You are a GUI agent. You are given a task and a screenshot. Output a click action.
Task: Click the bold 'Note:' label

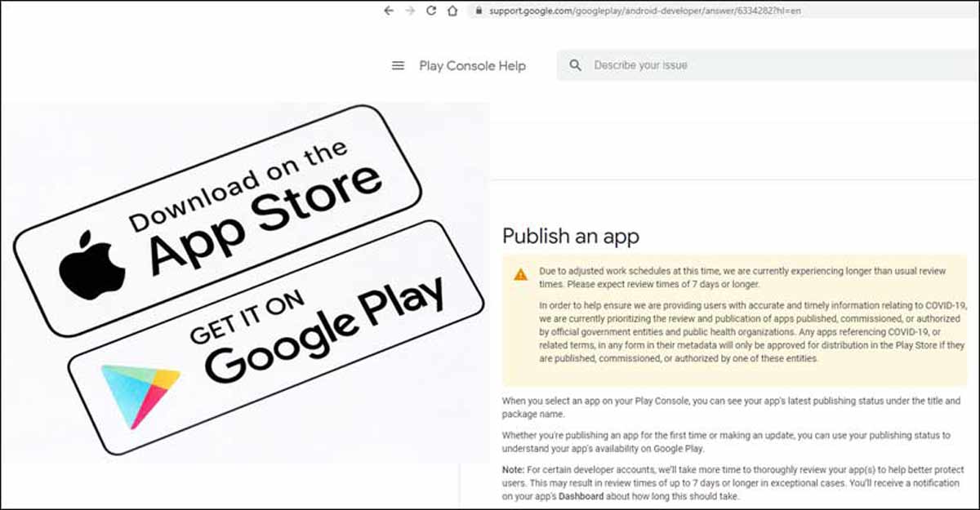click(x=514, y=470)
